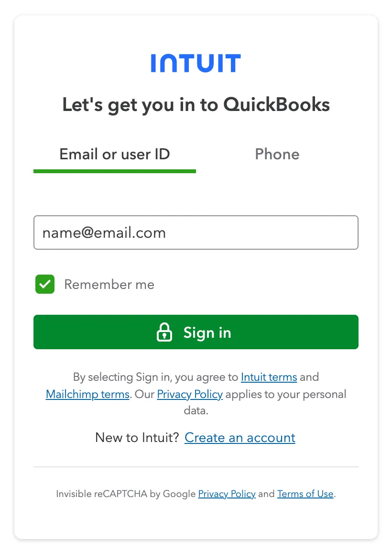Viewport: 392px width, 553px height.
Task: Click the Let's get you in to QuickBooks heading
Action: point(196,105)
